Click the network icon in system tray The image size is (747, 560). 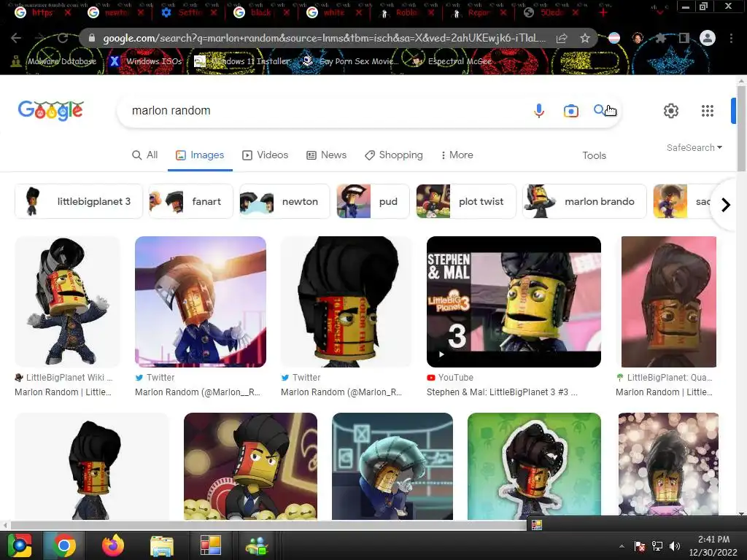pos(657,546)
